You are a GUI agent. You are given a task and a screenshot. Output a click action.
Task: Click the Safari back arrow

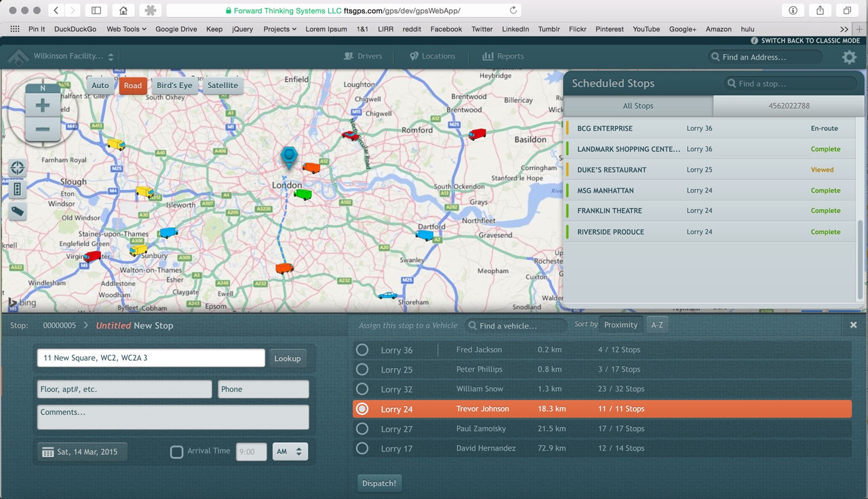coord(56,10)
